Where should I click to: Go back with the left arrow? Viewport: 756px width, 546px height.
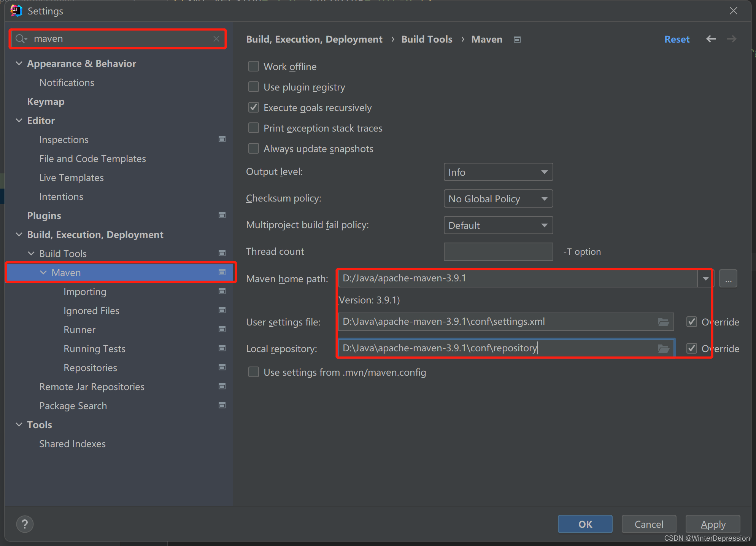tap(711, 39)
